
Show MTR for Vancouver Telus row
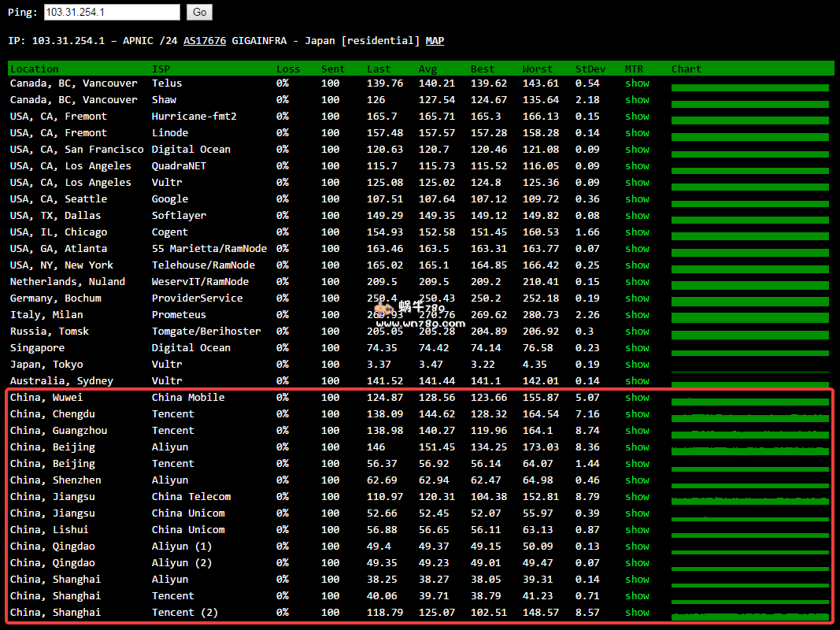pos(637,83)
